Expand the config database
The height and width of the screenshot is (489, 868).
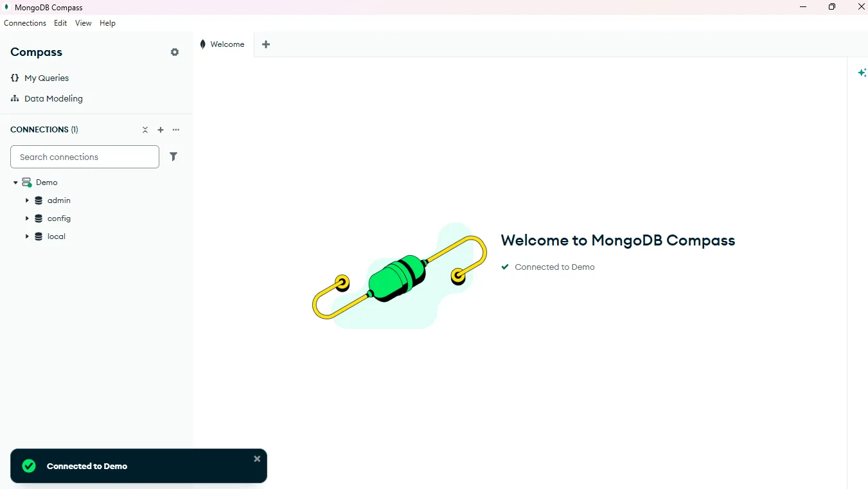26,218
